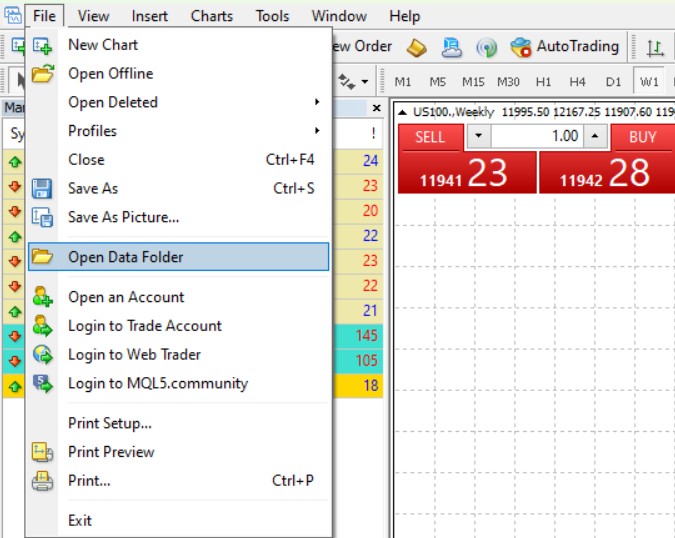Screen dimensions: 675x538
Task: Increase trade volume with up arrow
Action: tap(595, 136)
